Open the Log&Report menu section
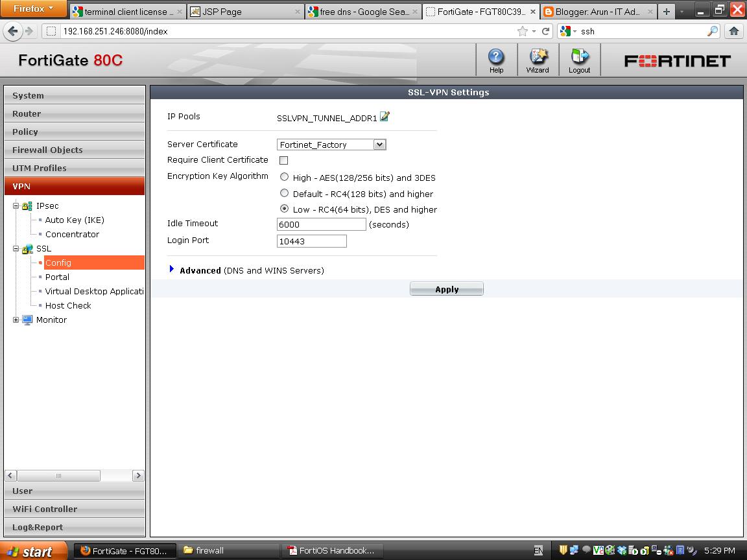Screen dimensions: 747x560 (75, 527)
